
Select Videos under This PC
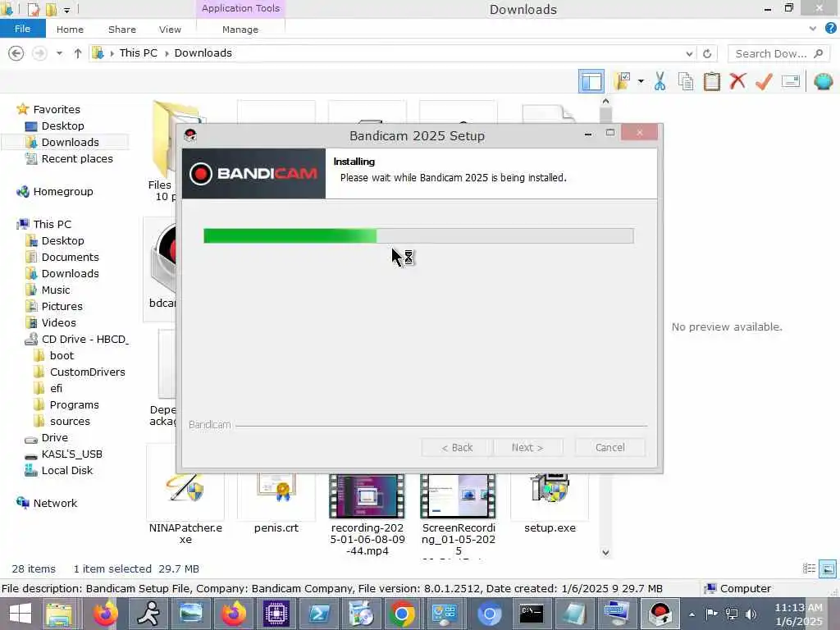58,322
